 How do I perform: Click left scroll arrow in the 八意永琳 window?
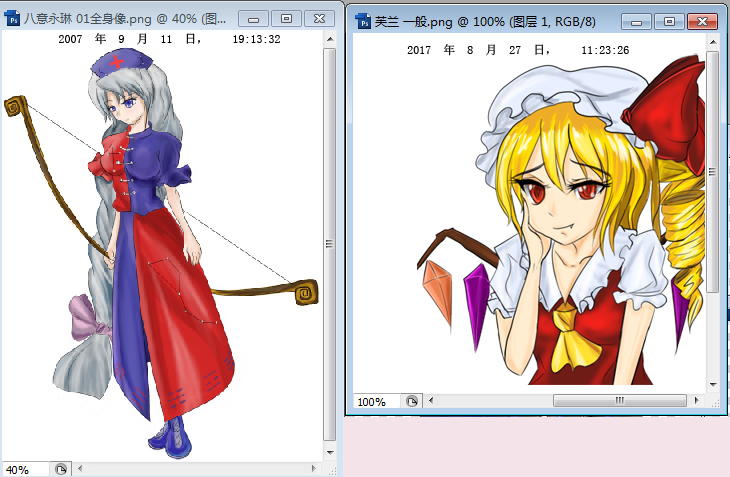(x=80, y=469)
